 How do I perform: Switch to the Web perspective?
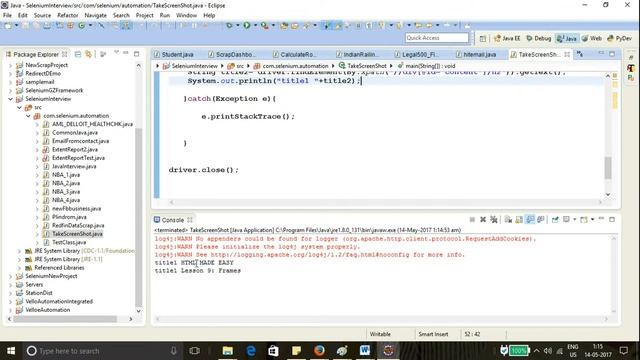(591, 38)
